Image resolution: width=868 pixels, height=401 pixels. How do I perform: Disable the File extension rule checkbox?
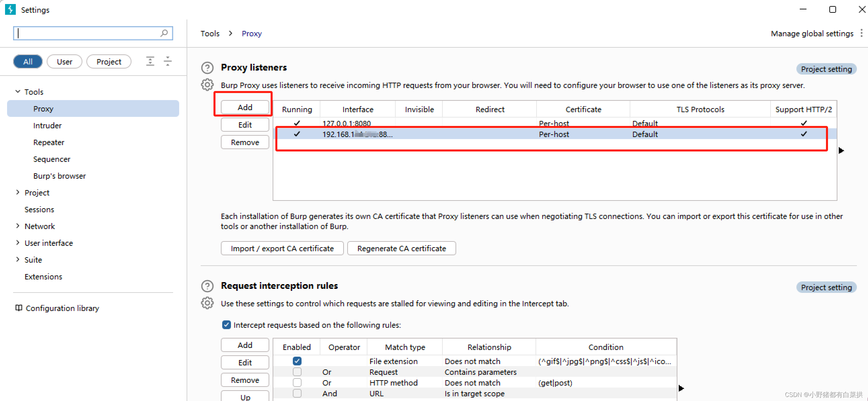pos(297,361)
